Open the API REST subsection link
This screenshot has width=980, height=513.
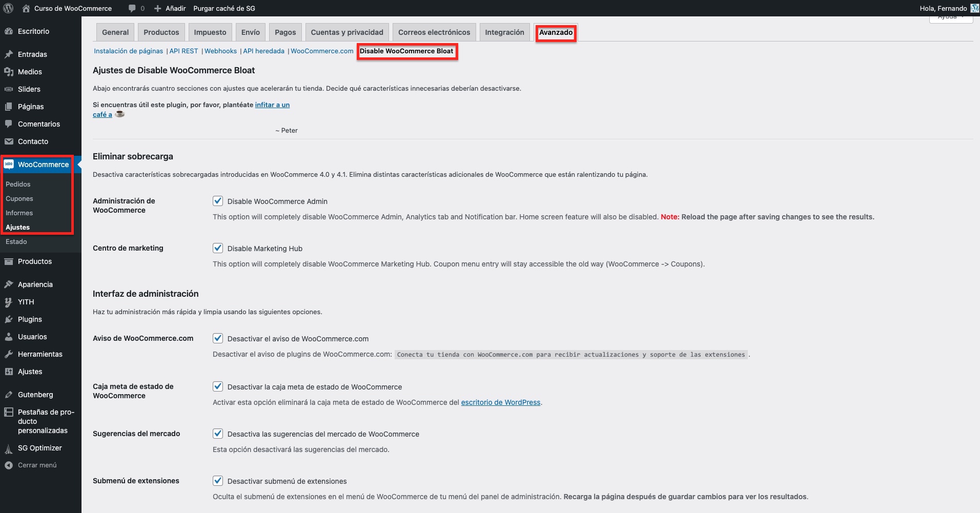click(x=184, y=51)
